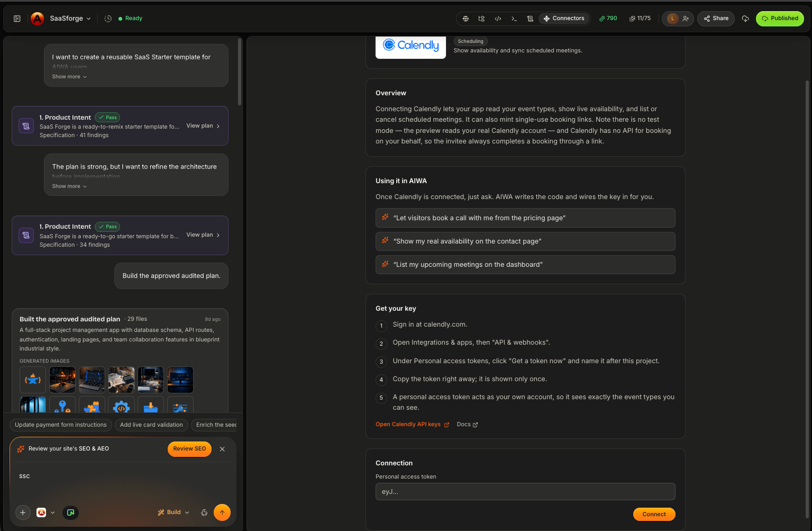Click the user avatar labeled L
Viewport: 812px width, 531px height.
(672, 19)
